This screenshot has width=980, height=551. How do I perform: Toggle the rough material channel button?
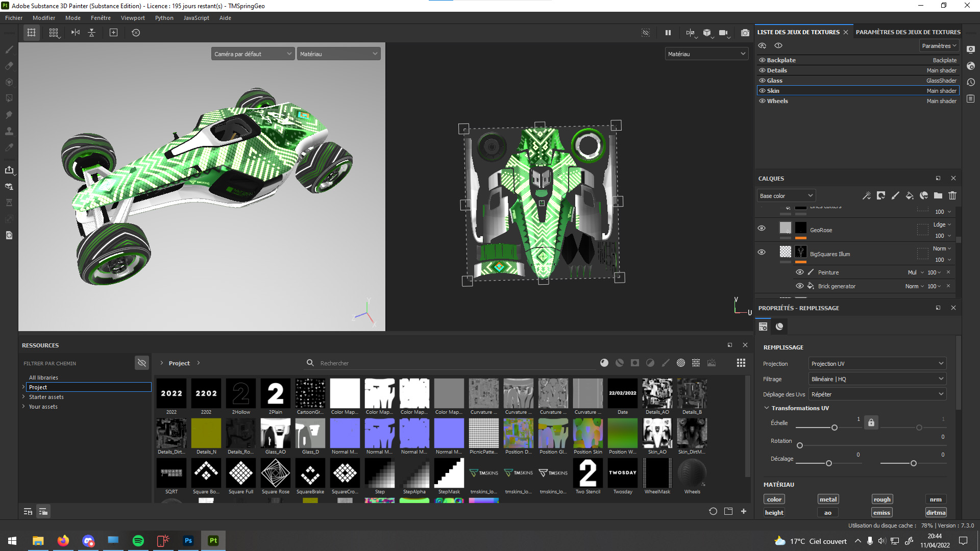point(881,499)
